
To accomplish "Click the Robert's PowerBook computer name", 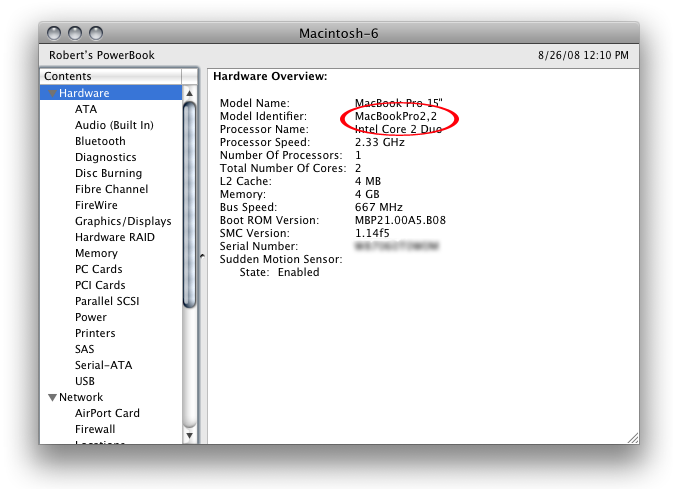I will click(102, 55).
